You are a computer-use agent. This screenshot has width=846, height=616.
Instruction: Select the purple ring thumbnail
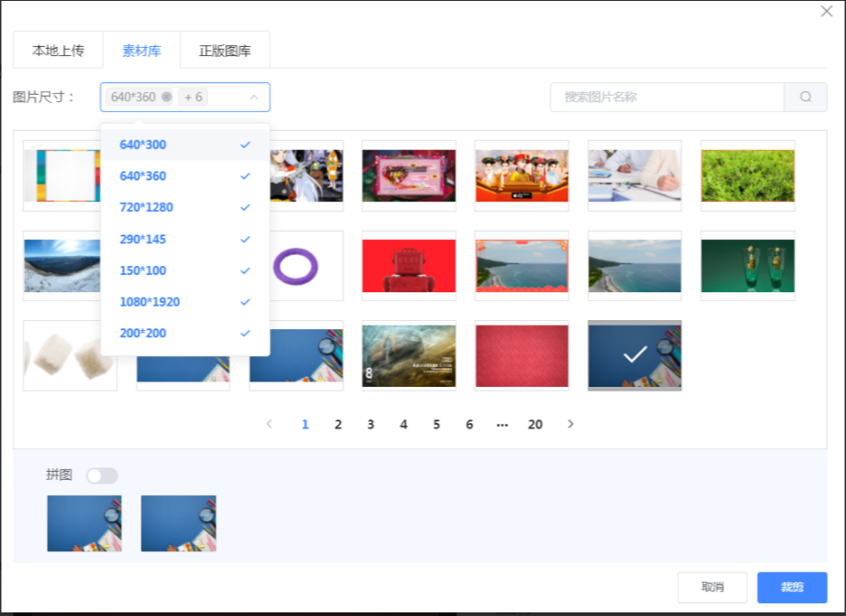(x=296, y=266)
